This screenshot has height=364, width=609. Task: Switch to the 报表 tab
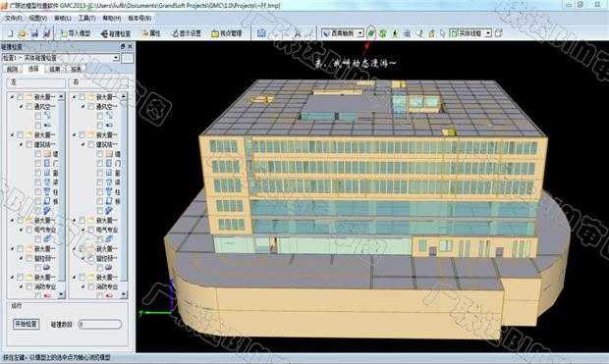(x=76, y=69)
